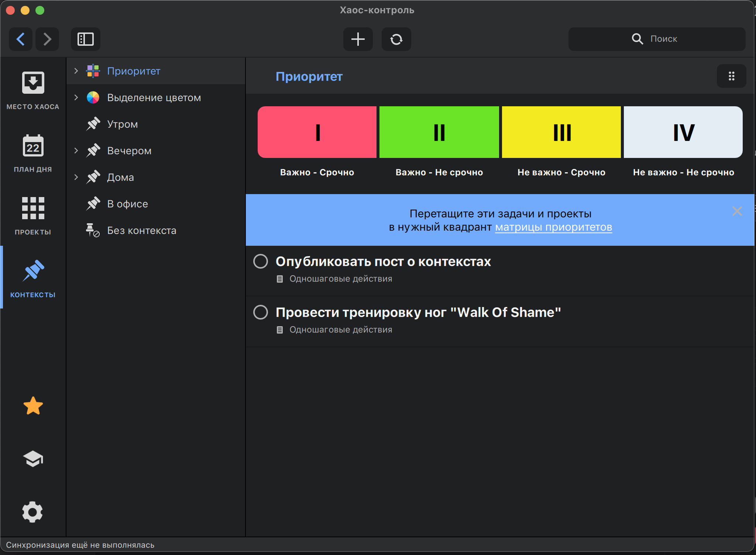The image size is (756, 555).
Task: Select the В офисе context
Action: [x=127, y=204]
